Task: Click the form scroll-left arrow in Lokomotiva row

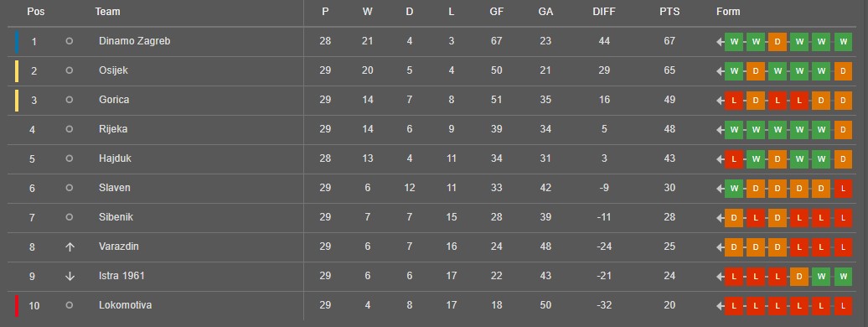Action: [721, 305]
